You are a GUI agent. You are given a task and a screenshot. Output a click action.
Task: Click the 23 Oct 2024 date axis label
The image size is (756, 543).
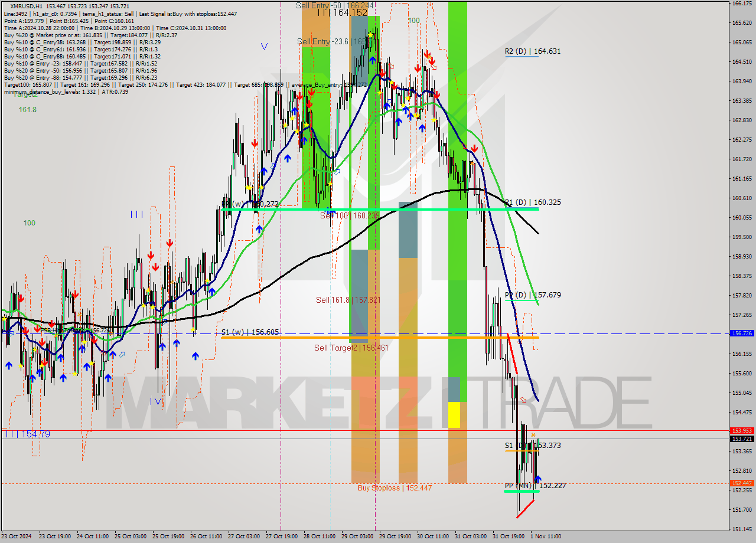17,537
